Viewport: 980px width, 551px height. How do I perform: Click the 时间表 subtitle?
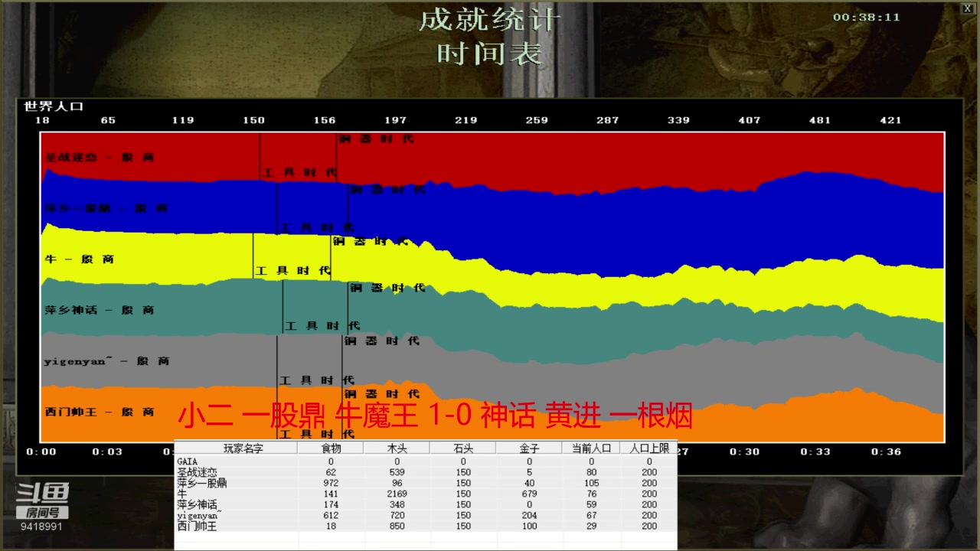(x=490, y=53)
